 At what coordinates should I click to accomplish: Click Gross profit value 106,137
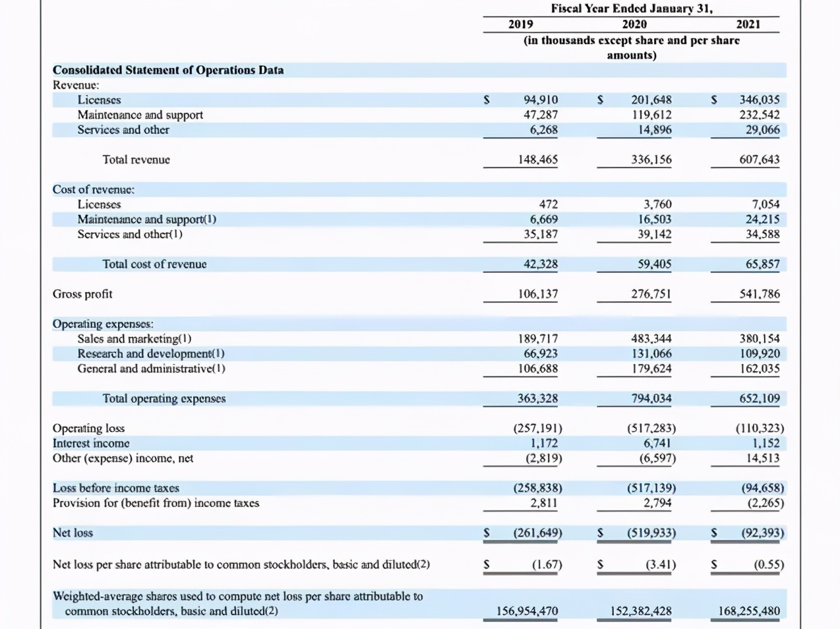point(538,294)
